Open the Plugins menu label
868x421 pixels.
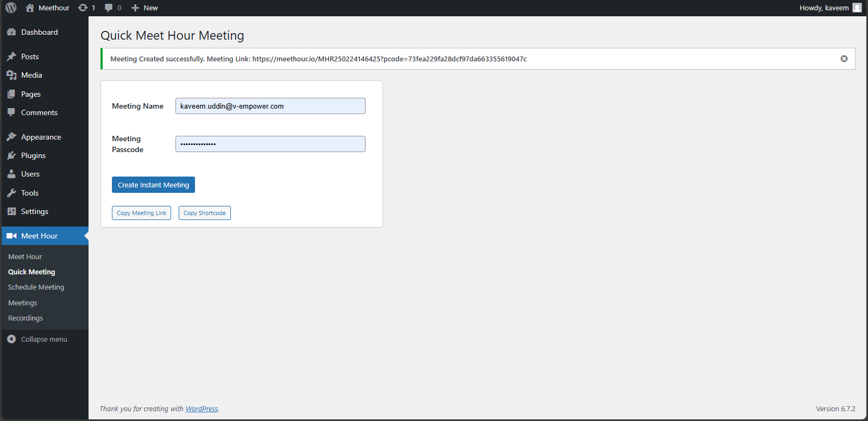click(x=33, y=155)
